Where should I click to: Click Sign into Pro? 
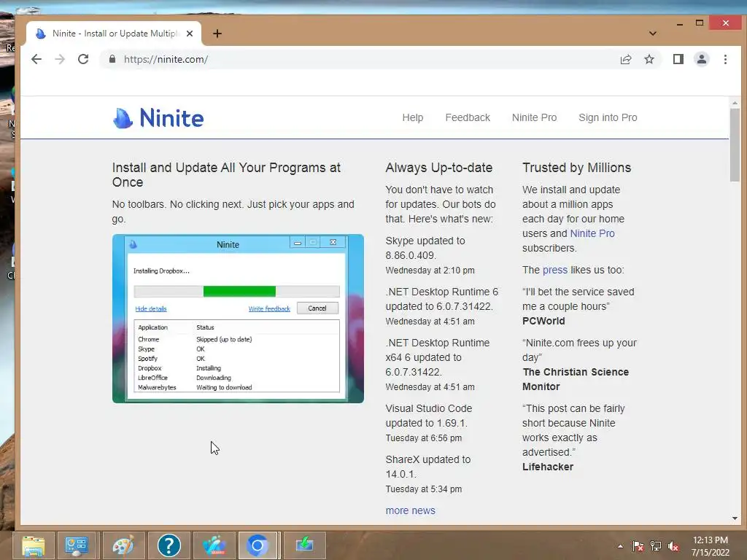(x=608, y=117)
